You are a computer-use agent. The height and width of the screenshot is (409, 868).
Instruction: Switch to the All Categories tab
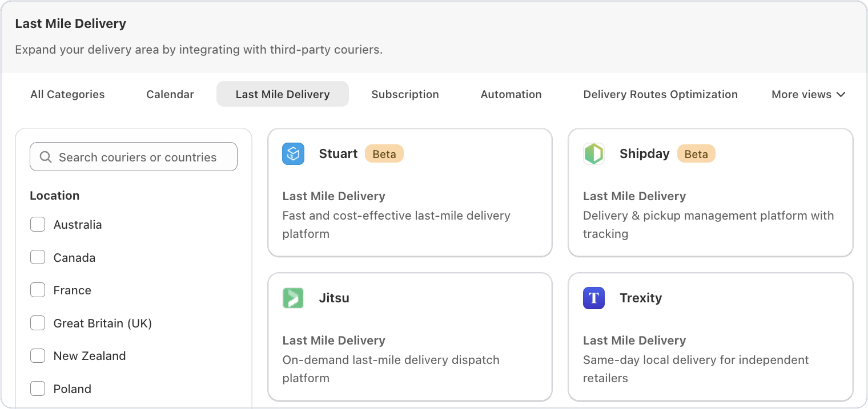(67, 94)
